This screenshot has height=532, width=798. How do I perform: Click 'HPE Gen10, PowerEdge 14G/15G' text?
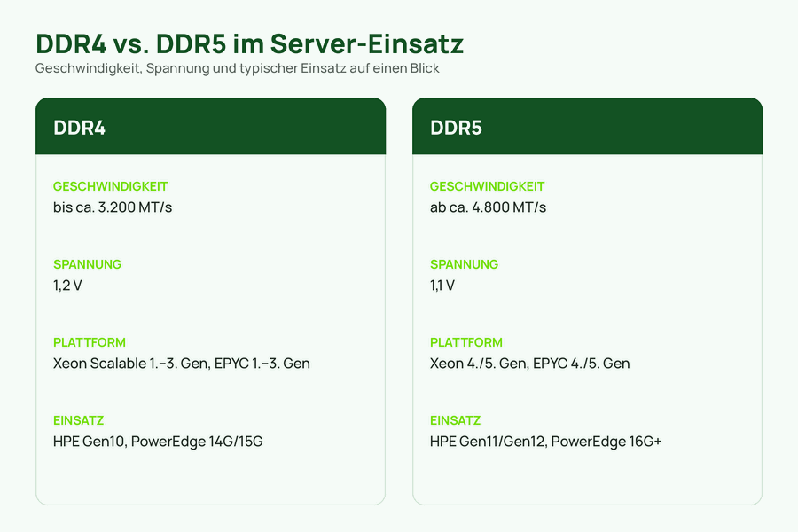158,442
